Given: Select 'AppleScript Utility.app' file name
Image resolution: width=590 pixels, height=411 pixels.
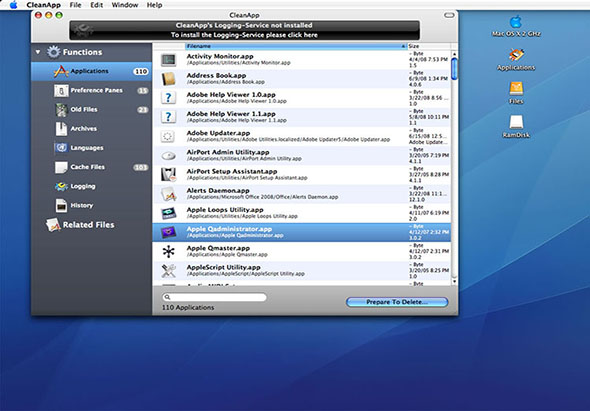Looking at the screenshot, I should click(x=224, y=268).
